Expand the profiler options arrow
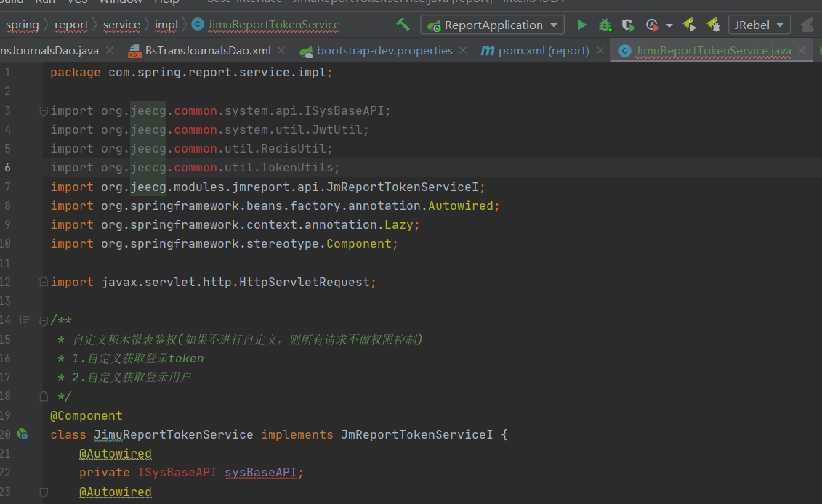Viewport: 822px width, 504px height. [x=669, y=25]
